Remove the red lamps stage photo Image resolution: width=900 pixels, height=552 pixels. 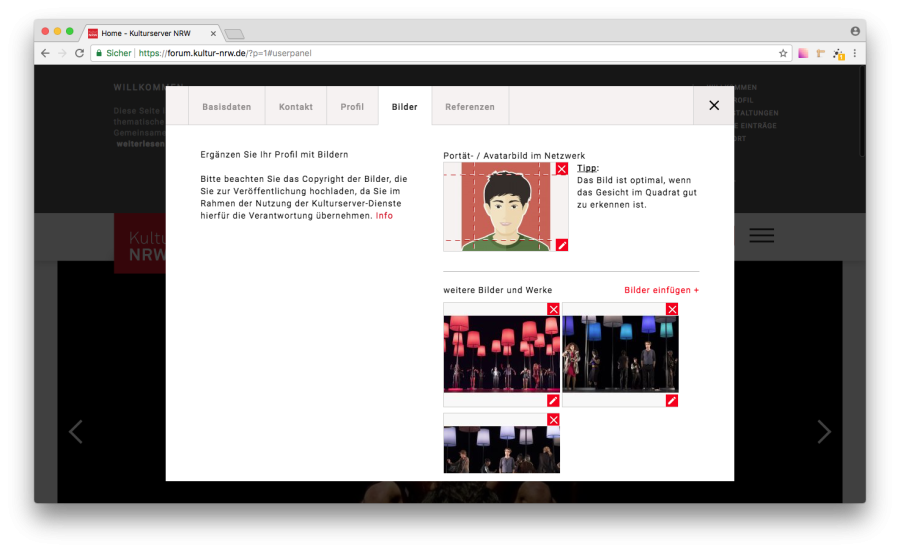(x=554, y=309)
